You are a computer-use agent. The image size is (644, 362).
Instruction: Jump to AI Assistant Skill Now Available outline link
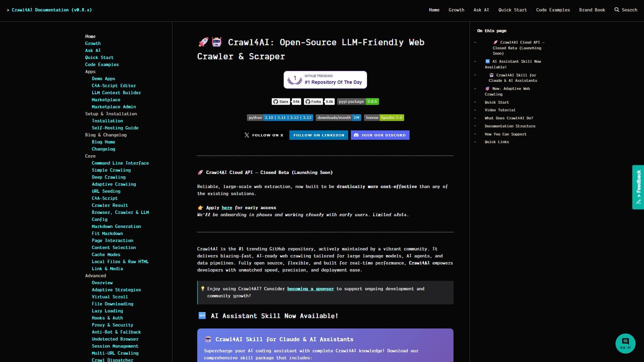[513, 64]
